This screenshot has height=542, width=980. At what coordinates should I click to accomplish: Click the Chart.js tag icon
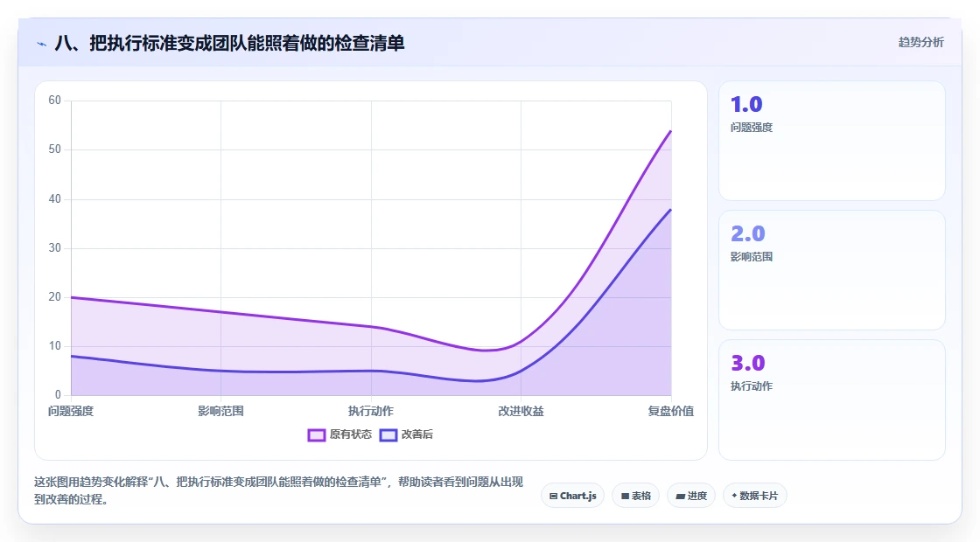click(x=553, y=496)
